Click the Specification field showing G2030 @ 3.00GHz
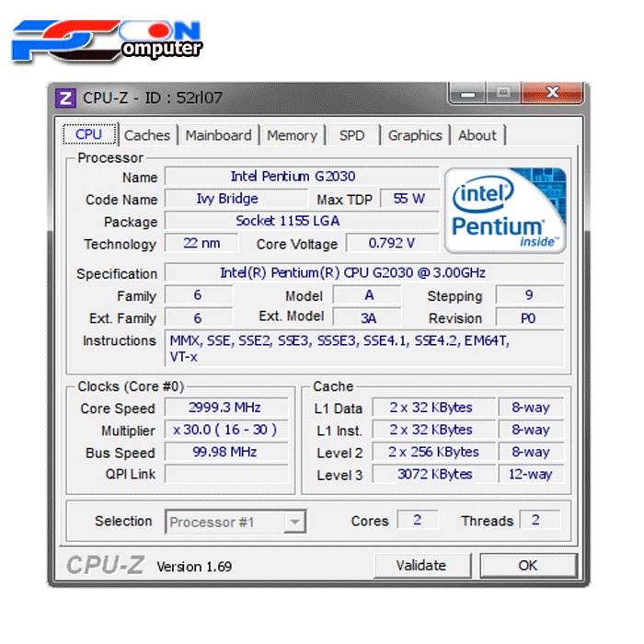Viewport: 644px width, 644px height. pyautogui.click(x=364, y=272)
